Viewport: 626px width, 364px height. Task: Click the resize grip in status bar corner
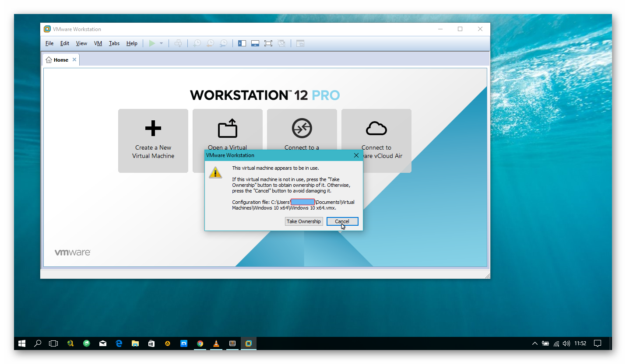click(487, 276)
